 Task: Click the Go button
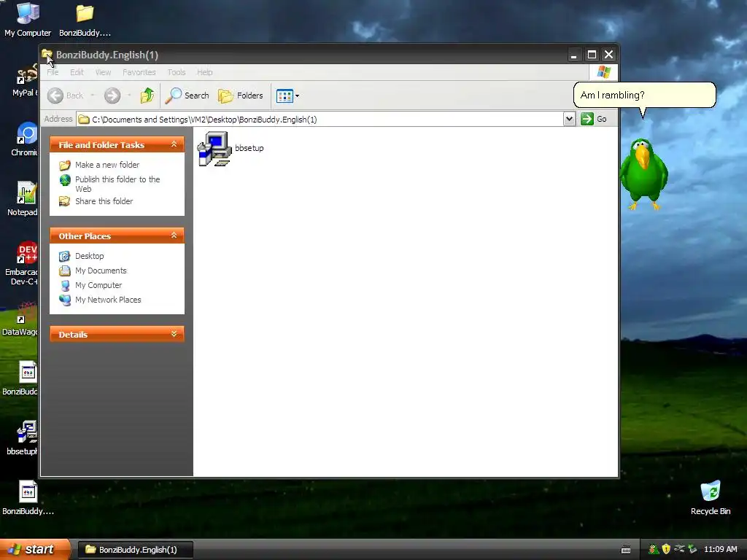tap(594, 119)
